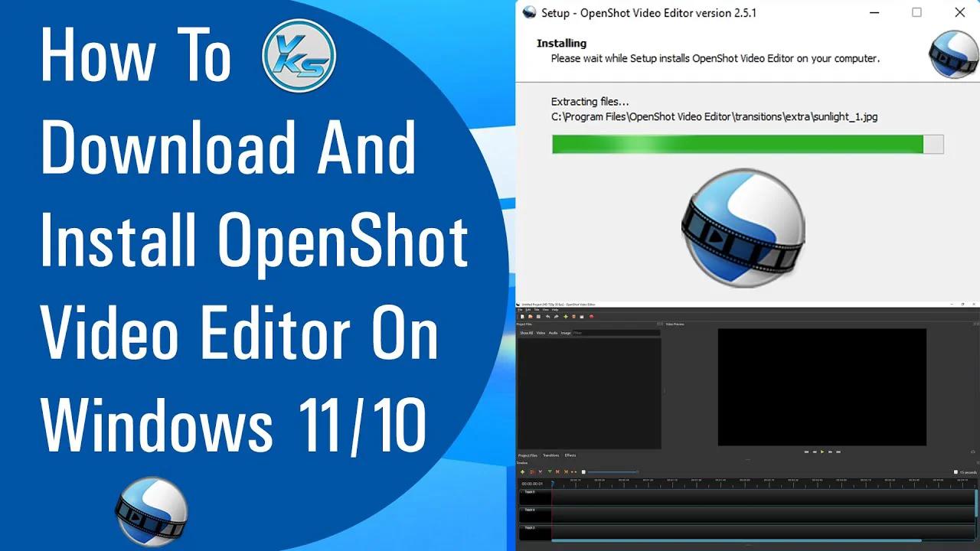Switch to the Transitions tab
This screenshot has width=980, height=551.
click(x=551, y=455)
